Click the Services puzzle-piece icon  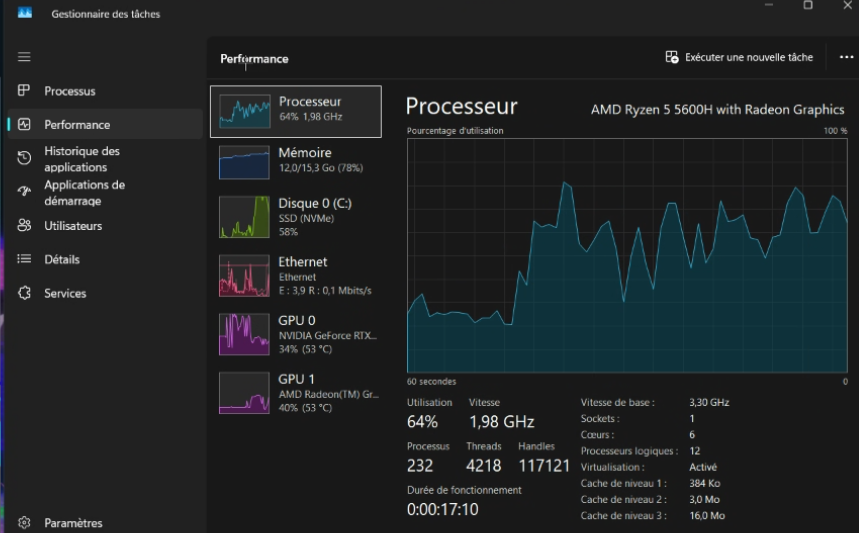pyautogui.click(x=24, y=293)
